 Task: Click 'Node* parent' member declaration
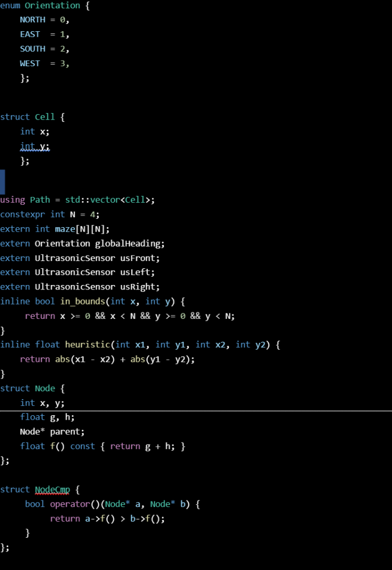tap(52, 431)
